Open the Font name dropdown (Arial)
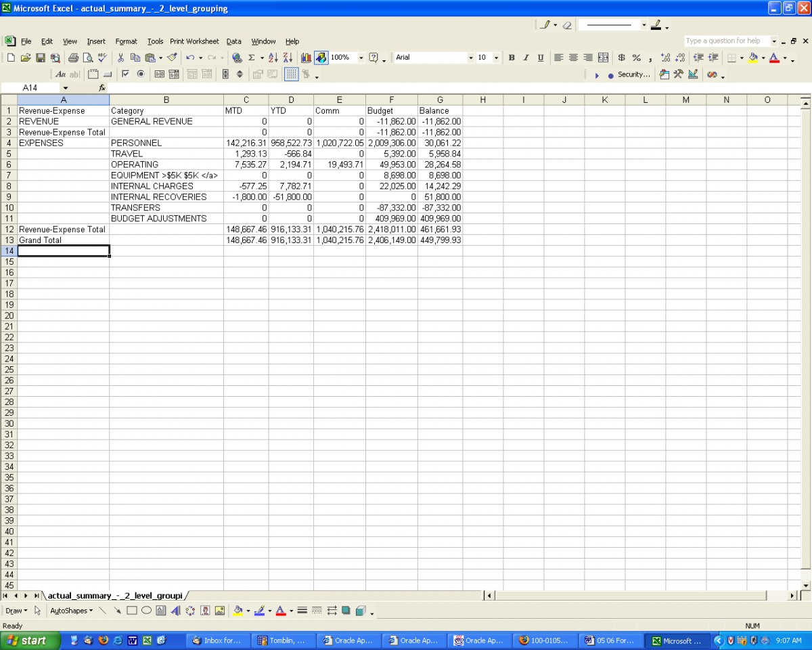The image size is (812, 650). [471, 58]
